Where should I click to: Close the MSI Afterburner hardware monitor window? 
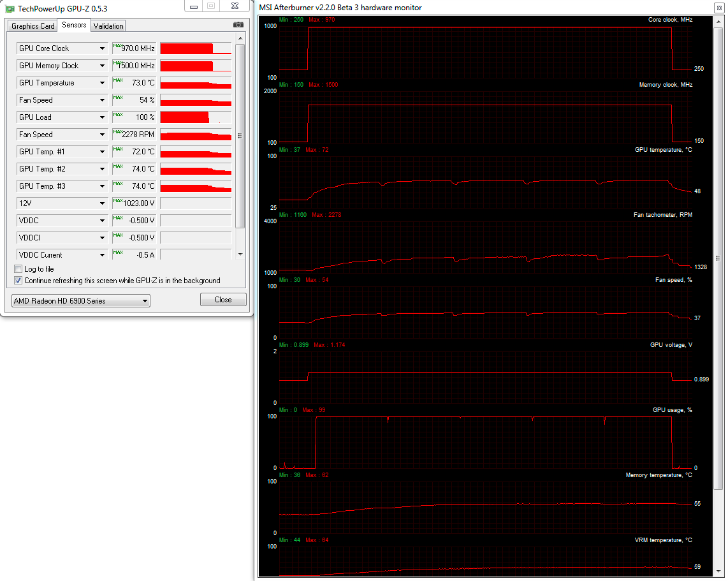coord(719,8)
